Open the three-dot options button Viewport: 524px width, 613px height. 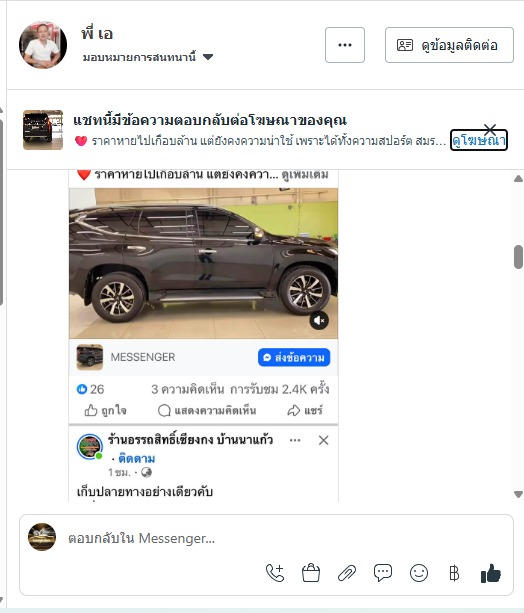(x=345, y=45)
